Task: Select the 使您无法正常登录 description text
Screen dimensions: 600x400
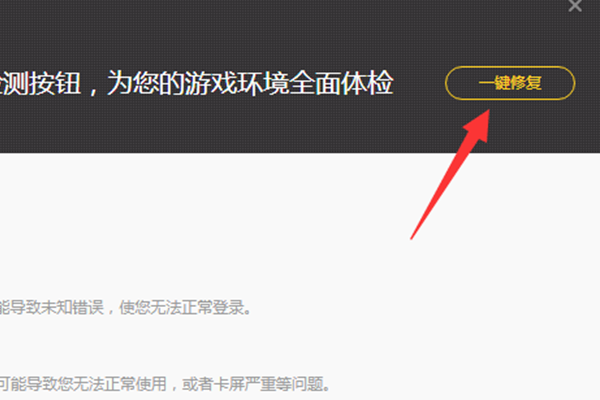Action: click(182, 307)
